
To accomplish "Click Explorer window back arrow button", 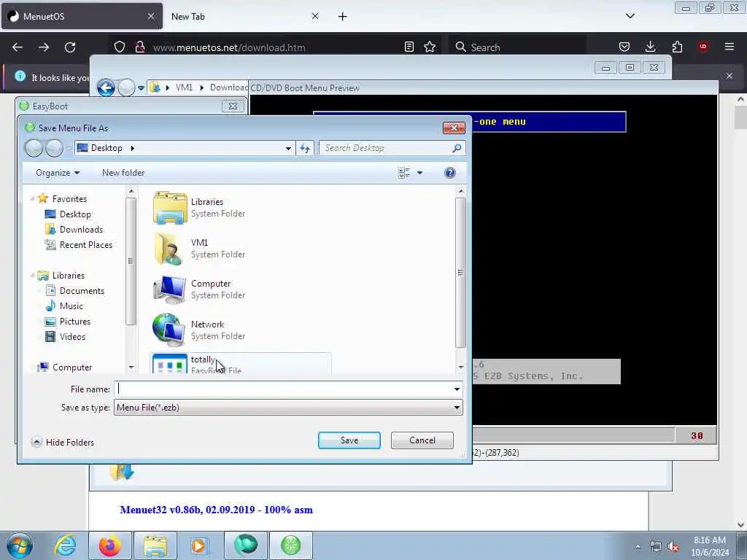I will [x=106, y=87].
